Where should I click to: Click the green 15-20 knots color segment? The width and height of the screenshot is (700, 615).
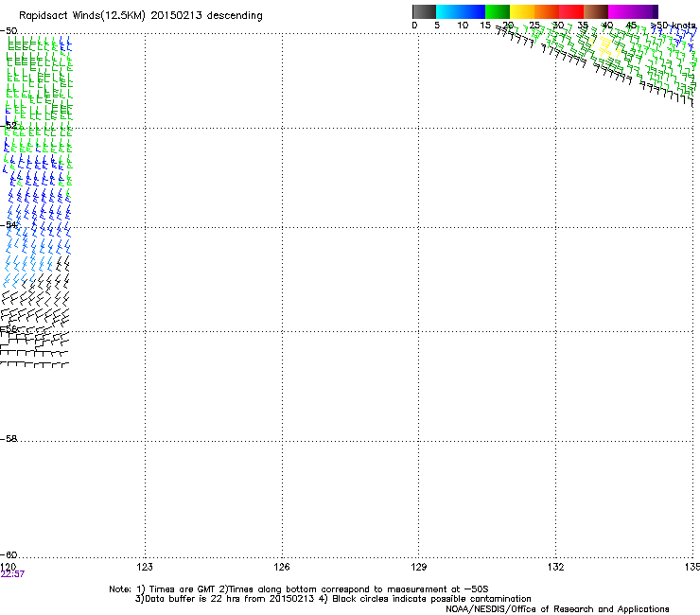point(498,11)
